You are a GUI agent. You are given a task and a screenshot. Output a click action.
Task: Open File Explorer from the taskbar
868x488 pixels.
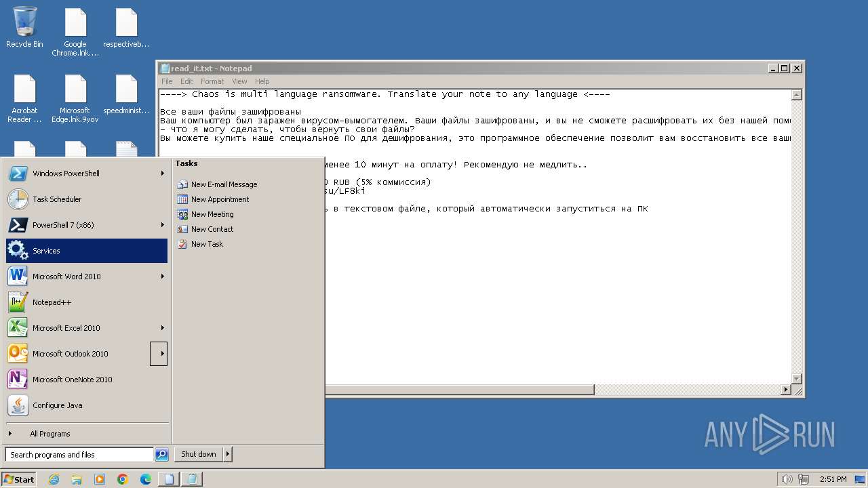pos(77,479)
